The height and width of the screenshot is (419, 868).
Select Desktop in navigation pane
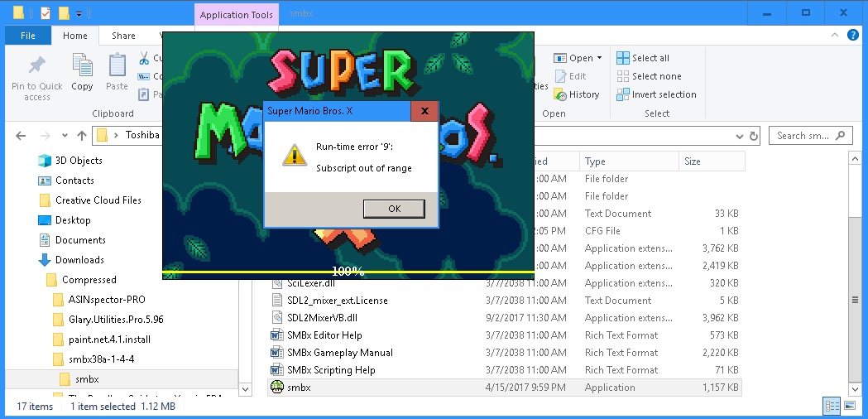64,220
